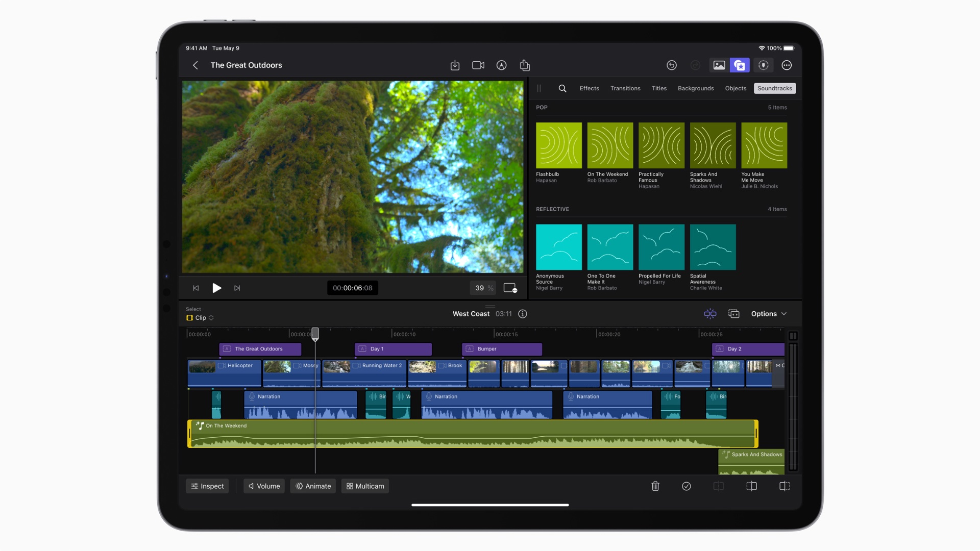The height and width of the screenshot is (551, 980).
Task: Click the Soundtracks tab in browser
Action: [x=775, y=88]
